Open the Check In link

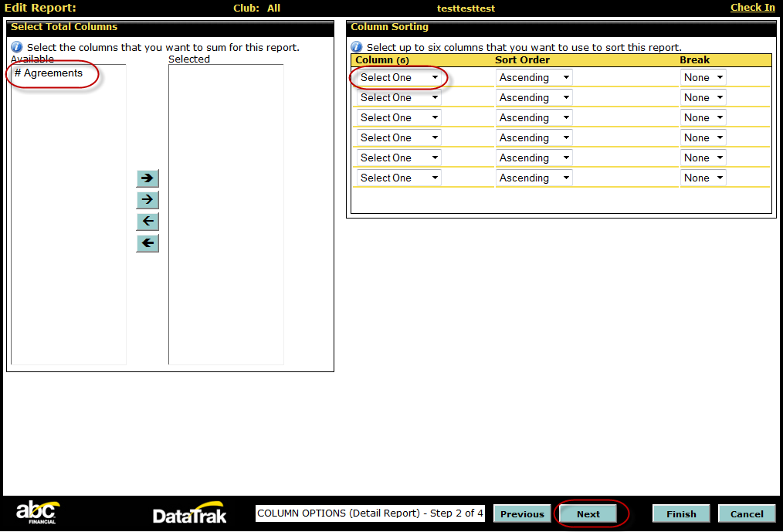(x=752, y=8)
